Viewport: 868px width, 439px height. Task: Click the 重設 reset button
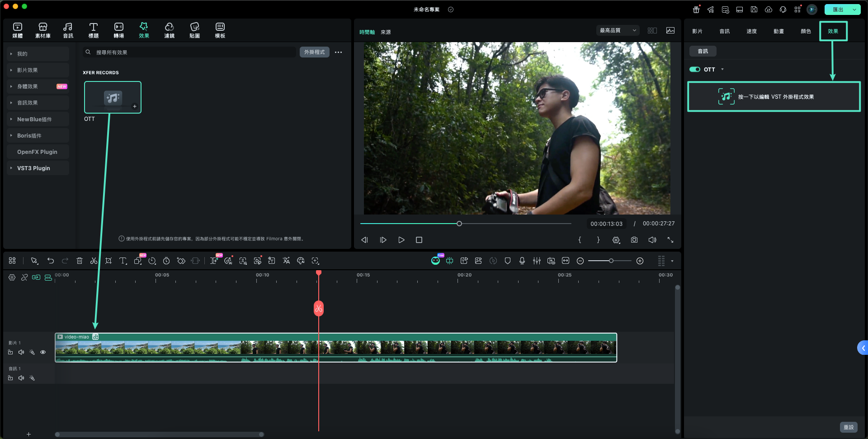(848, 427)
